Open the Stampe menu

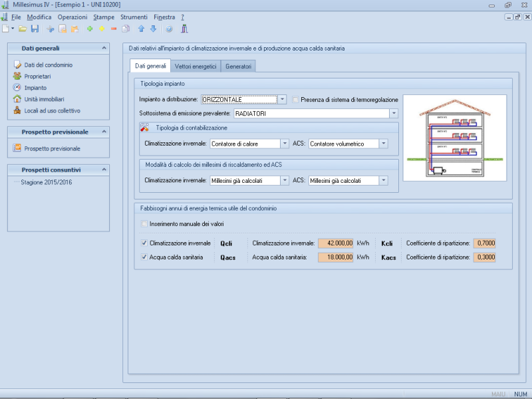point(104,17)
